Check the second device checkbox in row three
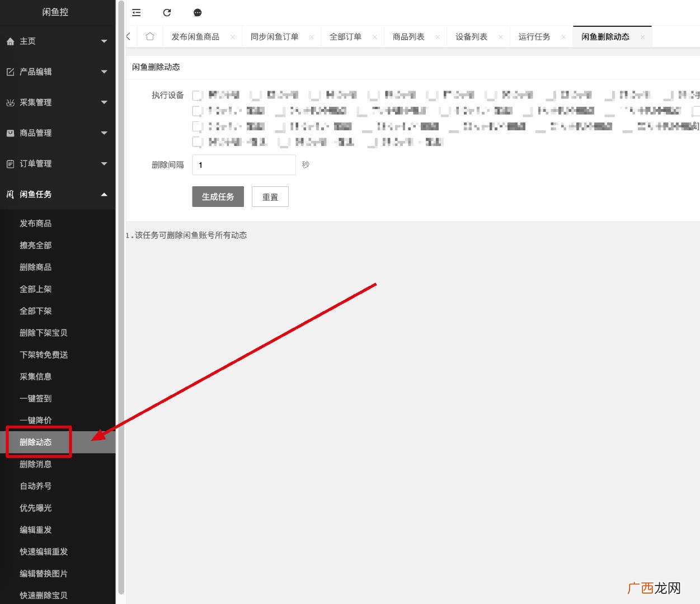700x604 pixels. tap(280, 126)
